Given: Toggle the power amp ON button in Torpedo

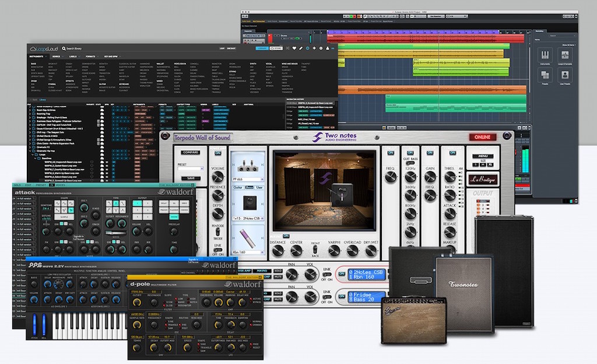Looking at the screenshot, I should (x=218, y=153).
